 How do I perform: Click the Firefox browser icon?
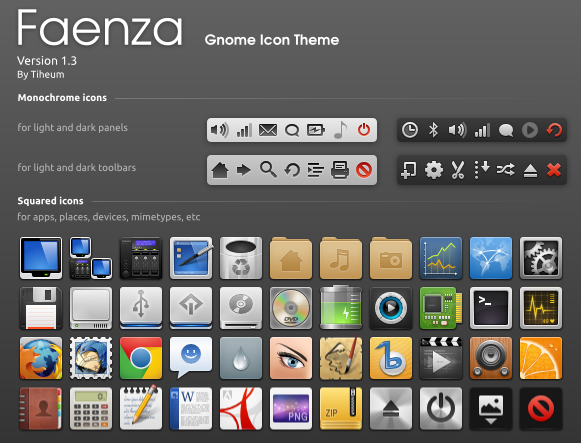(41, 358)
